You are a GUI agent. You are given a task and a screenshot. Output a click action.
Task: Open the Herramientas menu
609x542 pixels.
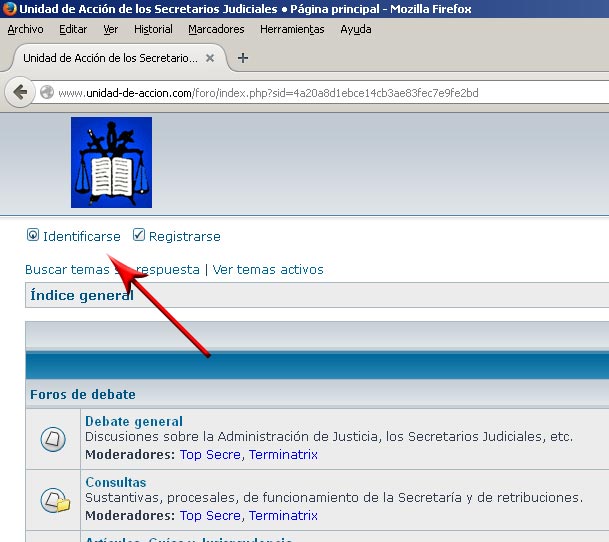(292, 29)
